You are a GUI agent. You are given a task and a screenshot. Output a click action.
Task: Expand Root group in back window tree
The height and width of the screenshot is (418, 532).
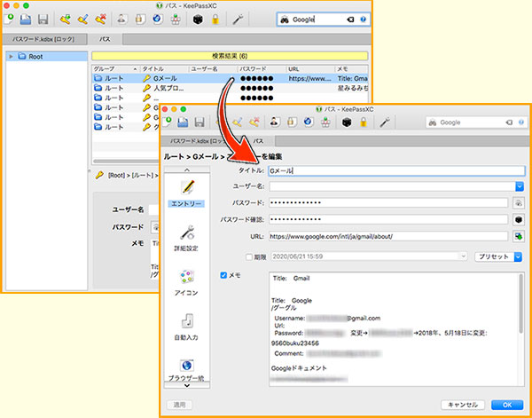pyautogui.click(x=11, y=57)
